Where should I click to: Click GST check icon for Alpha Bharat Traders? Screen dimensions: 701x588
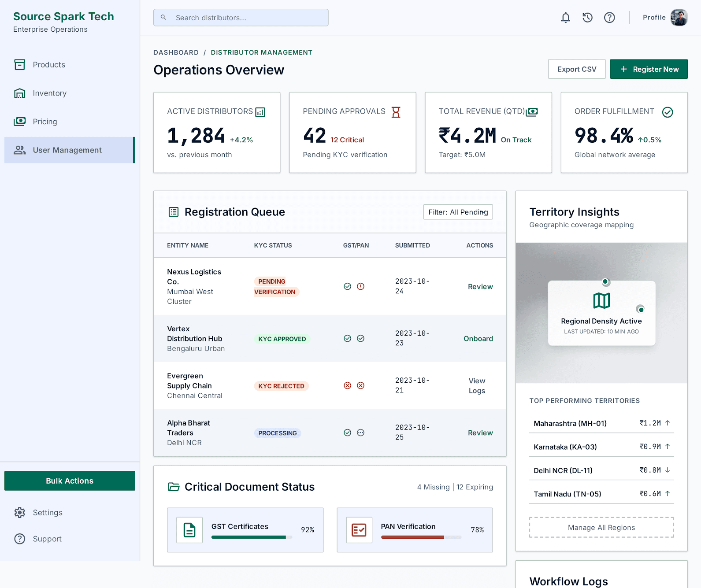[x=348, y=433]
